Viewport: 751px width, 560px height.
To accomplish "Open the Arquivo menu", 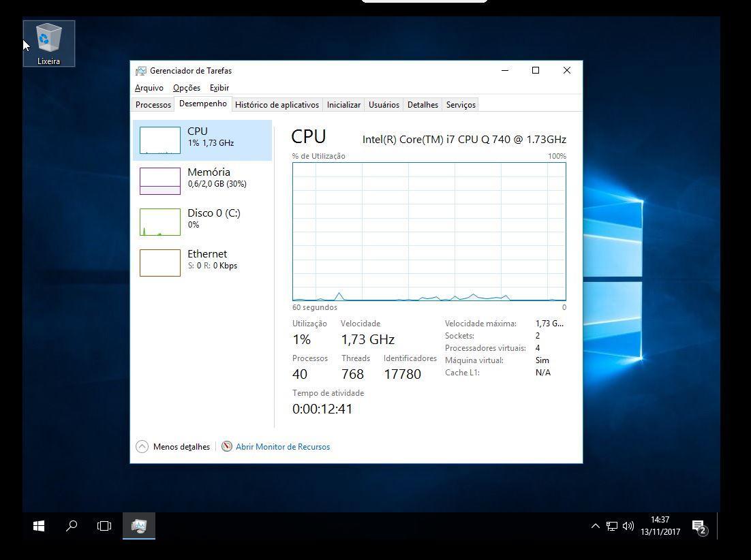I will 149,88.
